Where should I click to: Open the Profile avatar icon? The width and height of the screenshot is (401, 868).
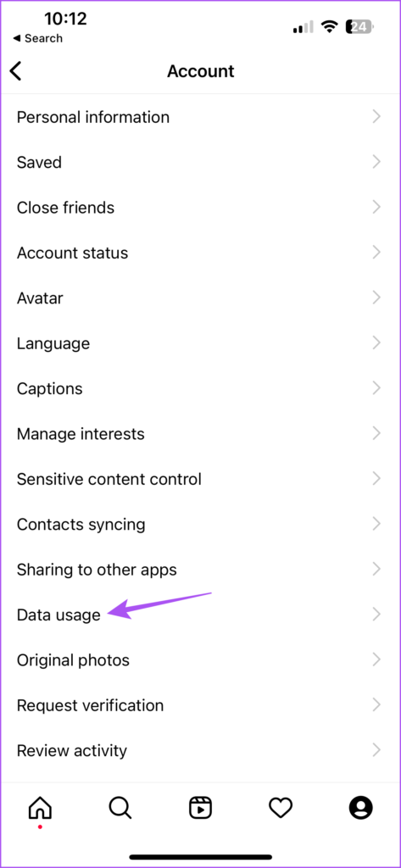pyautogui.click(x=360, y=808)
